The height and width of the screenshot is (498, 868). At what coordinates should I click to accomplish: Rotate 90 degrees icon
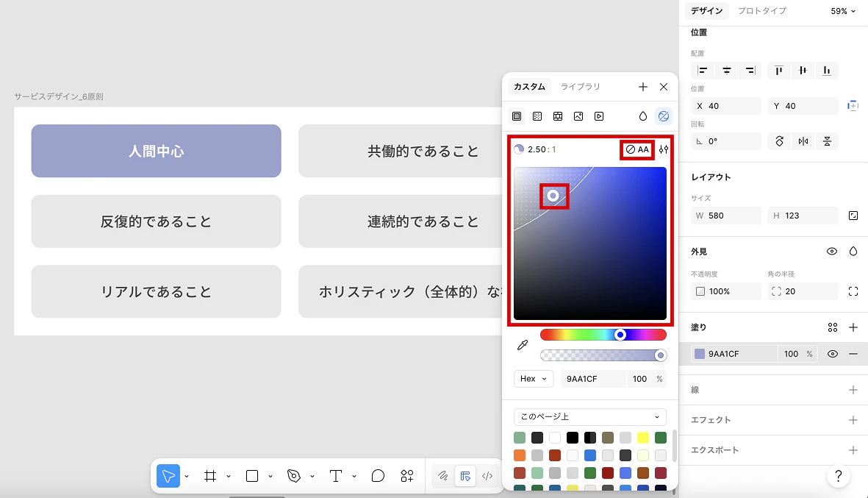click(779, 141)
